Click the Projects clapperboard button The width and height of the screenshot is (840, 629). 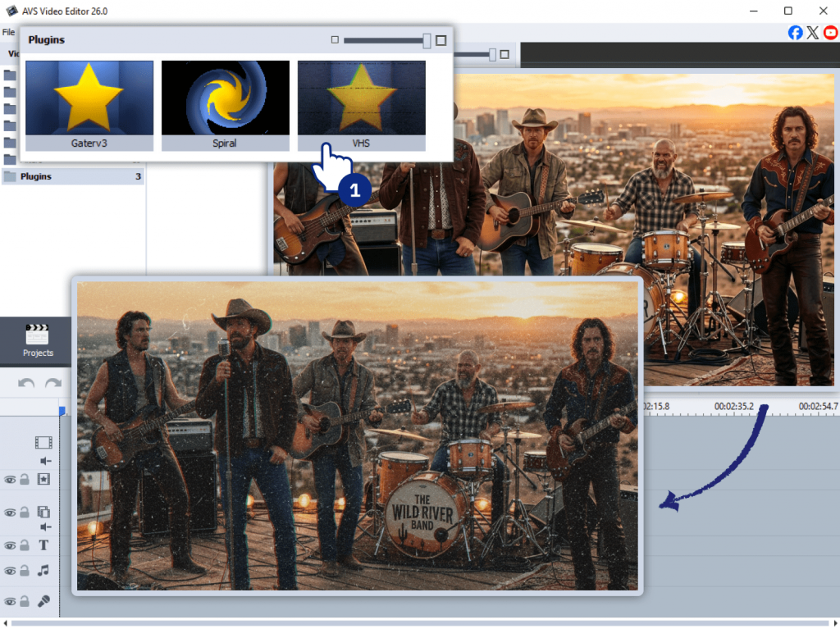[x=38, y=340]
